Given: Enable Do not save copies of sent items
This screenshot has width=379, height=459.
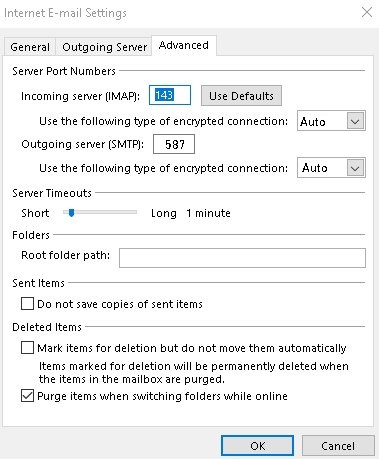Looking at the screenshot, I should point(27,304).
